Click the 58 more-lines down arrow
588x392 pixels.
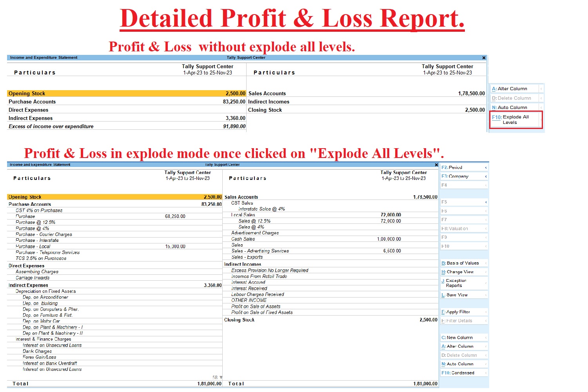221,377
